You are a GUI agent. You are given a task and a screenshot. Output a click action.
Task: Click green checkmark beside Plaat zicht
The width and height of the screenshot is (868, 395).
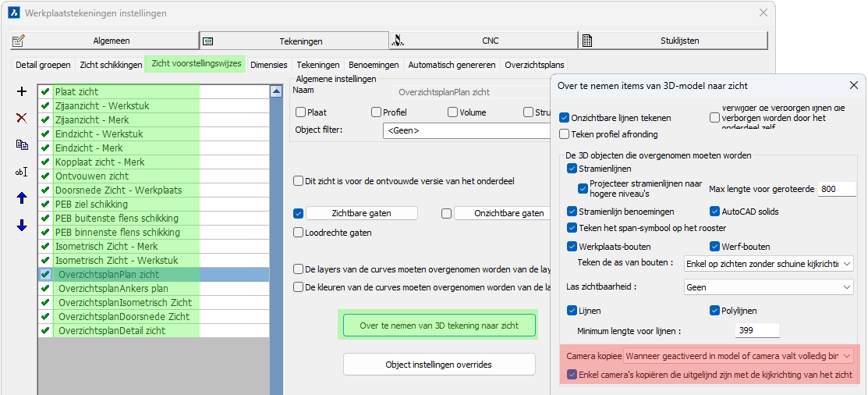click(45, 92)
